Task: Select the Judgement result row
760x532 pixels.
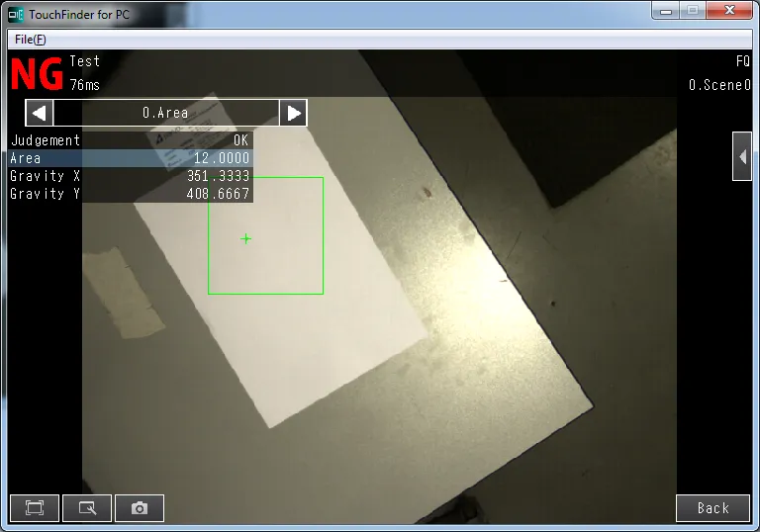Action: pyautogui.click(x=131, y=140)
